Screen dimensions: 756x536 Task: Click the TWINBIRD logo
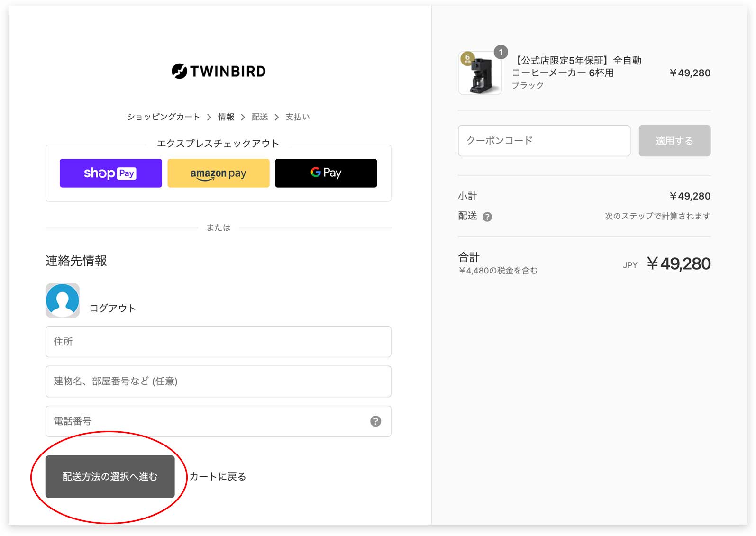coord(219,71)
